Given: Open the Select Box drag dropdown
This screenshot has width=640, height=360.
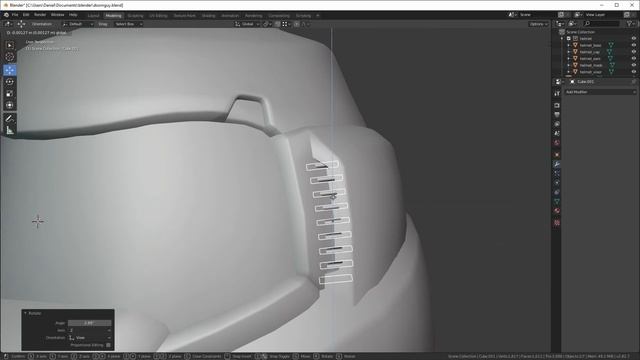Looking at the screenshot, I should tap(128, 24).
